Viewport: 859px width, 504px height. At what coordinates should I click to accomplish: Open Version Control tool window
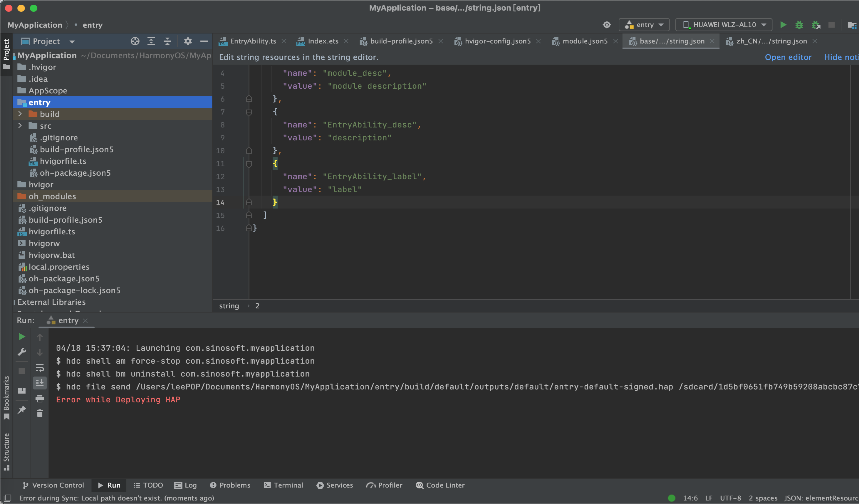click(53, 485)
